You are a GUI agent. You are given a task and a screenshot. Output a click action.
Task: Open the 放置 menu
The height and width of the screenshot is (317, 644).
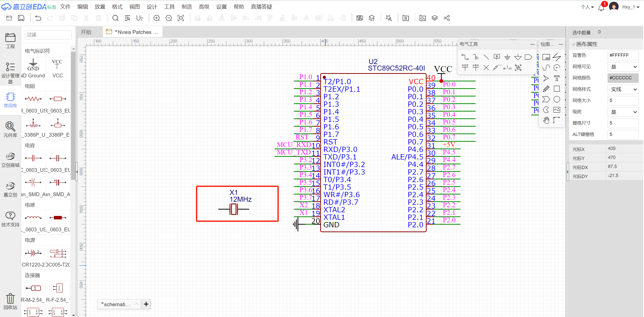(x=100, y=7)
